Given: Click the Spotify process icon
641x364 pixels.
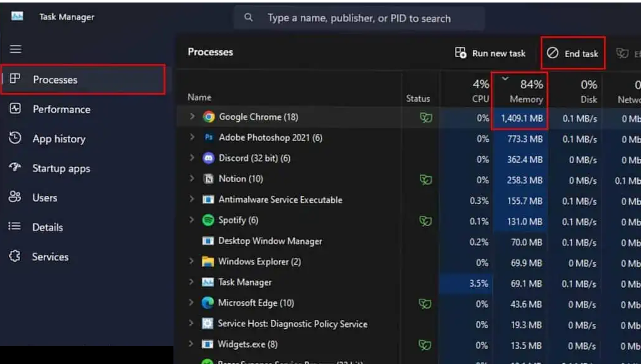Looking at the screenshot, I should tap(208, 220).
